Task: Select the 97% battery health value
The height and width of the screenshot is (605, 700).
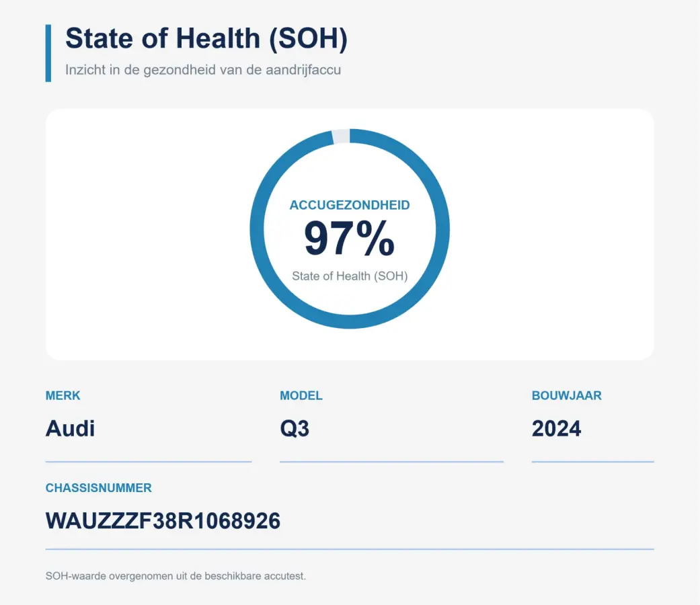Action: click(350, 239)
